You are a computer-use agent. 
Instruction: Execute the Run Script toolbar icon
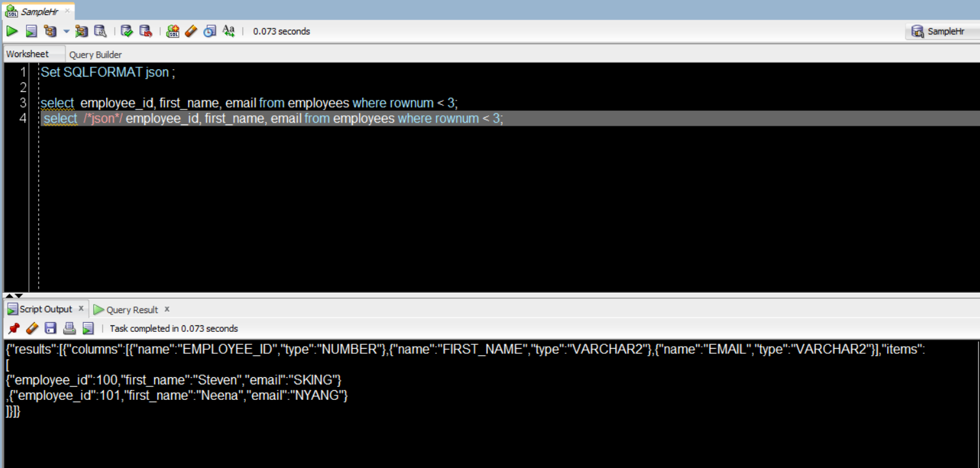(30, 30)
